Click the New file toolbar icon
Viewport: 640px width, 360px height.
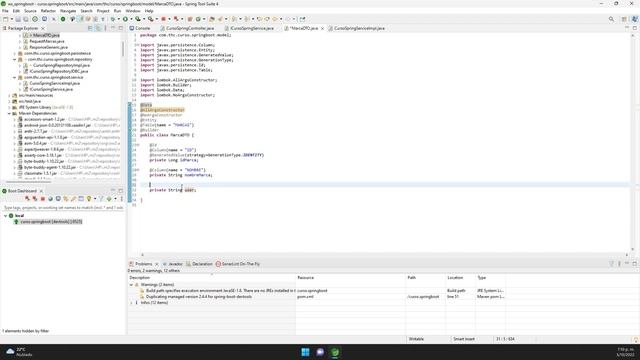tap(5, 19)
